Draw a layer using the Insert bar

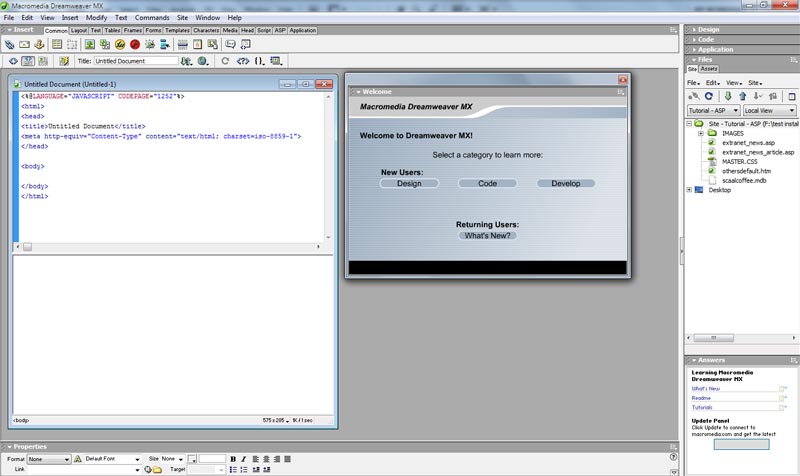[x=72, y=45]
